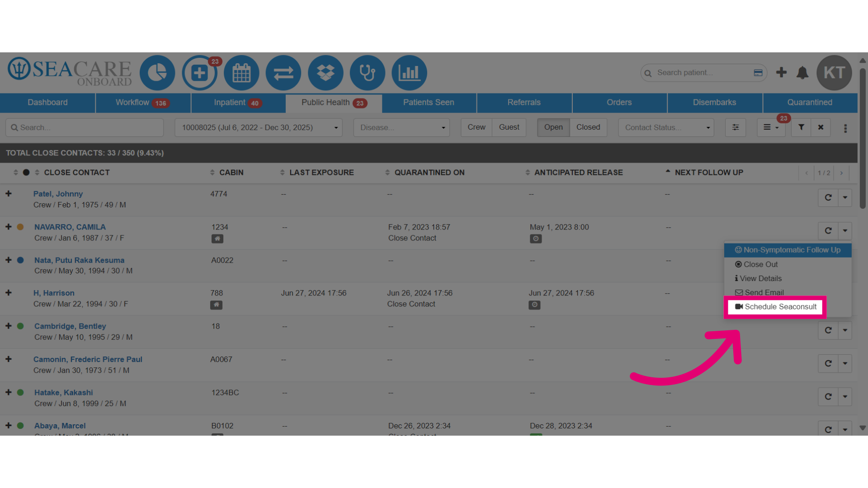Open the voyage date range dropdown
Viewport: 868px width, 488px height.
click(x=259, y=127)
